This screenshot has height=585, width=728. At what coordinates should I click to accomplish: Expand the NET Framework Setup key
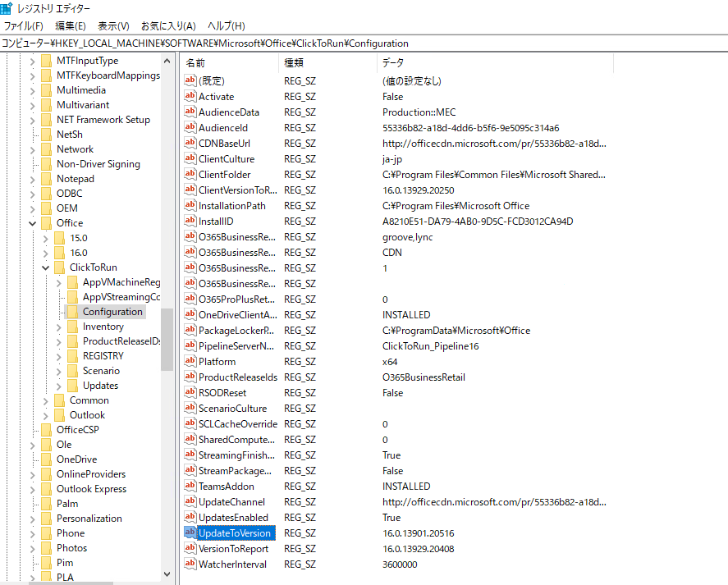coord(33,121)
